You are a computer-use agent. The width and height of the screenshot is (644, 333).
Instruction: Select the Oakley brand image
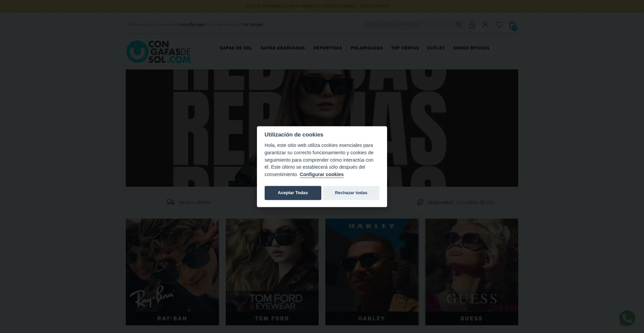(x=372, y=272)
